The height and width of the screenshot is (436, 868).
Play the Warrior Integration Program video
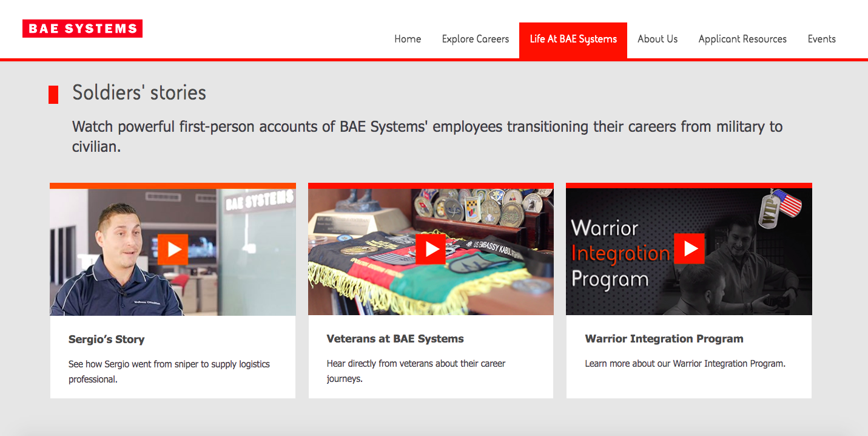(x=689, y=248)
